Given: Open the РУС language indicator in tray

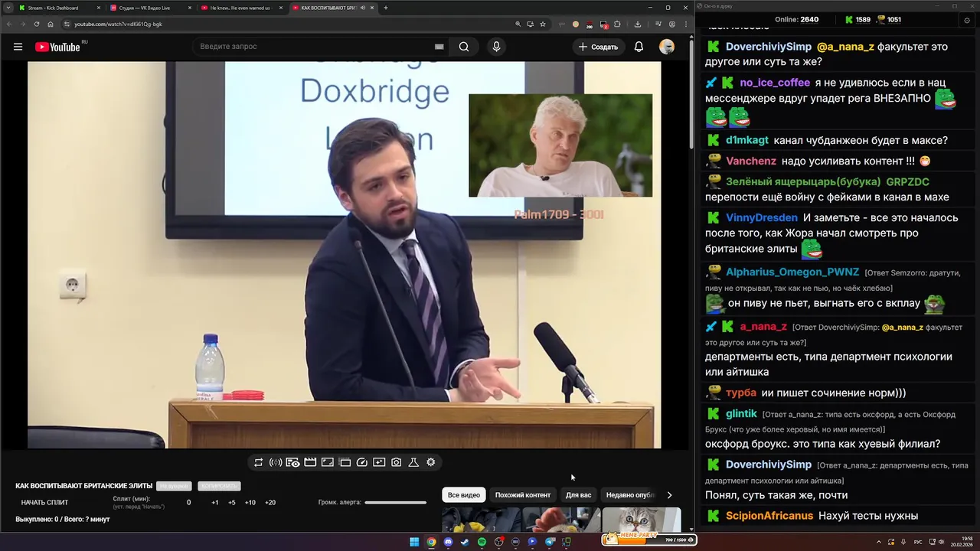Looking at the screenshot, I should (918, 542).
